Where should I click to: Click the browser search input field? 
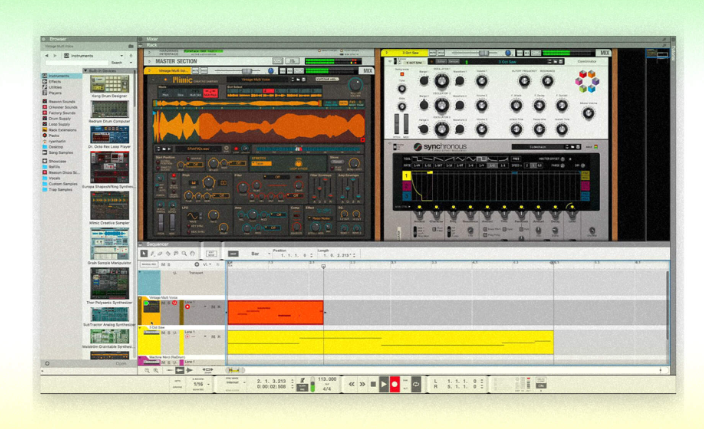pyautogui.click(x=77, y=63)
